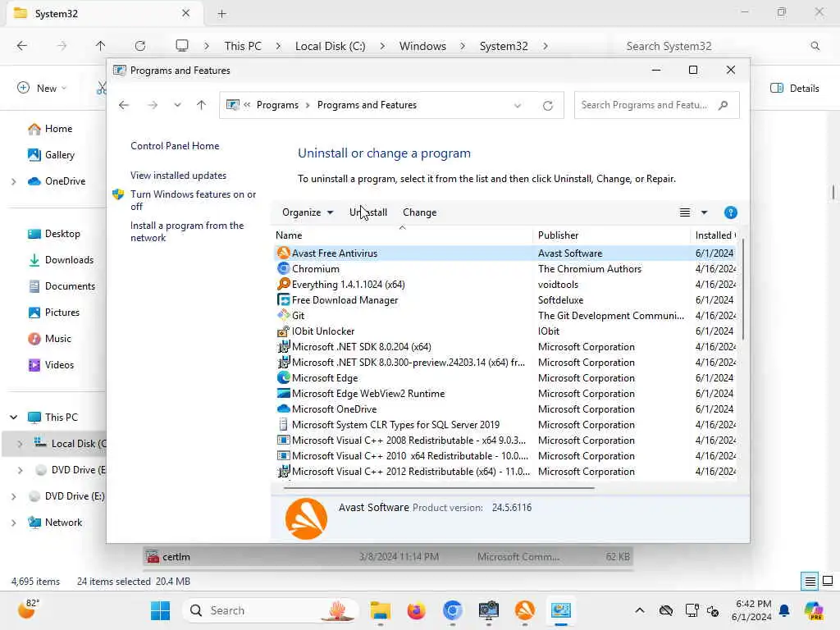Select the Microsoft Edge entry
The height and width of the screenshot is (630, 840).
(506, 377)
